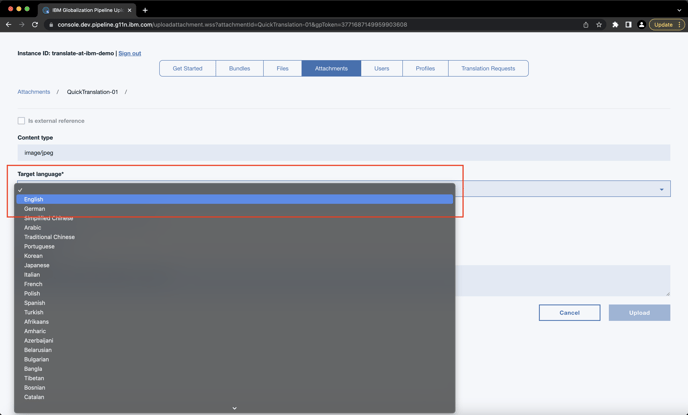Open the browser profile avatar
The width and height of the screenshot is (688, 415).
coord(641,25)
